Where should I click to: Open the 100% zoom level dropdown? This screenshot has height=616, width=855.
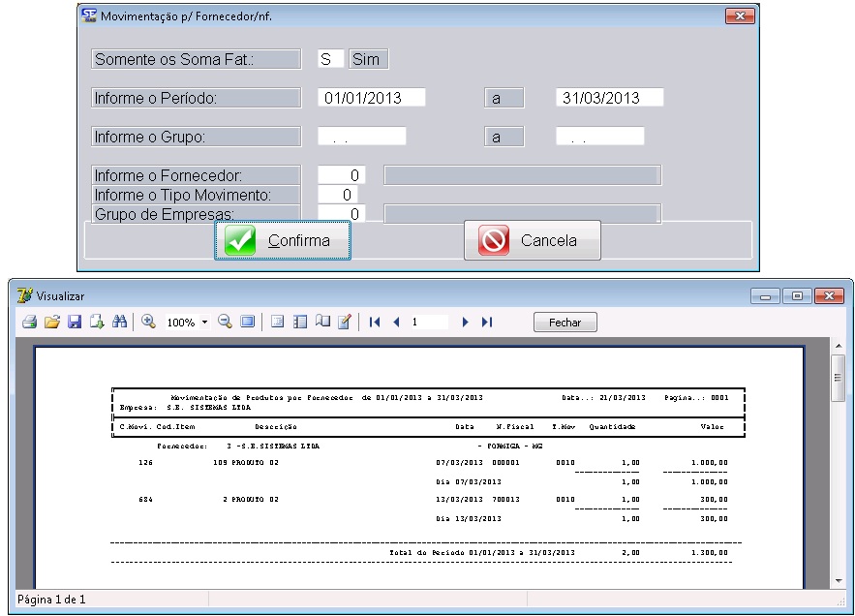pyautogui.click(x=204, y=323)
